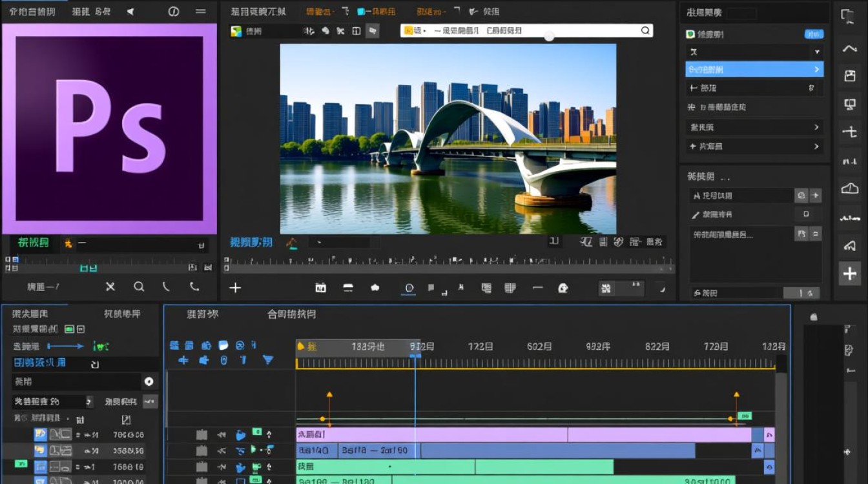Click the white plus icon under the preview ruler

point(235,288)
